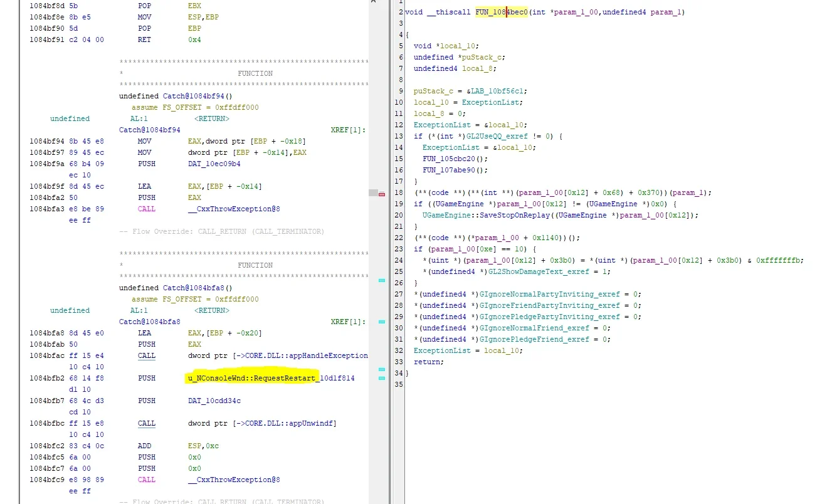Click the XREF[1] entry for Catch@1084bfa8

coord(348,322)
